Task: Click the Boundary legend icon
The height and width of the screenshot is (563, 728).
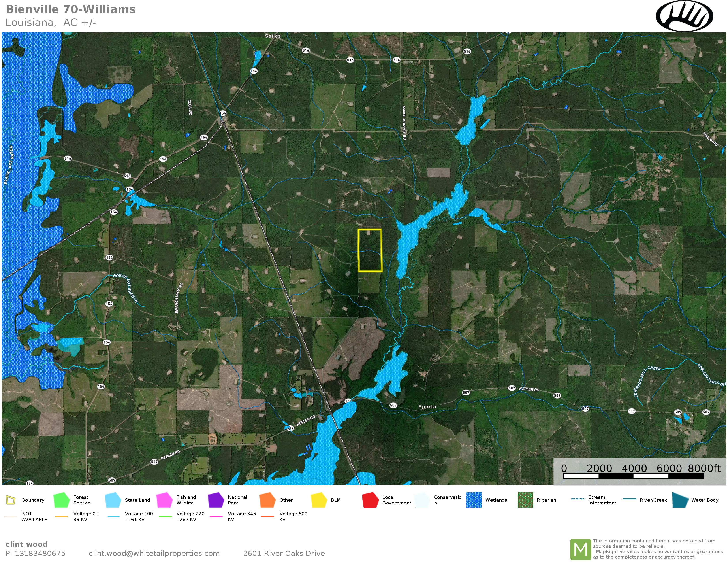Action: 11,500
